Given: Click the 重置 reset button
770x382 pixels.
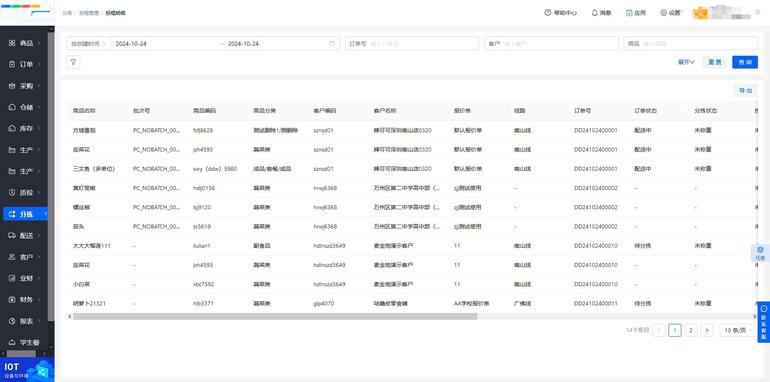Looking at the screenshot, I should click(x=715, y=62).
